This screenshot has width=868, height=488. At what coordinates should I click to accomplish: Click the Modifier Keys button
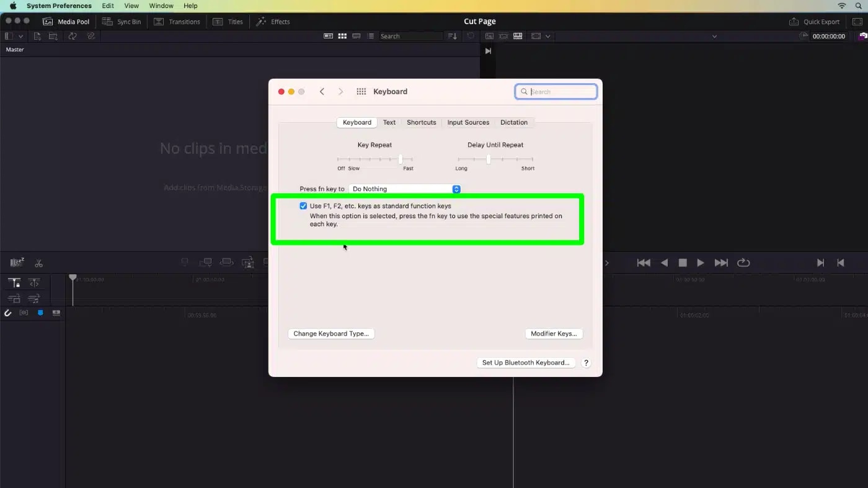click(554, 334)
